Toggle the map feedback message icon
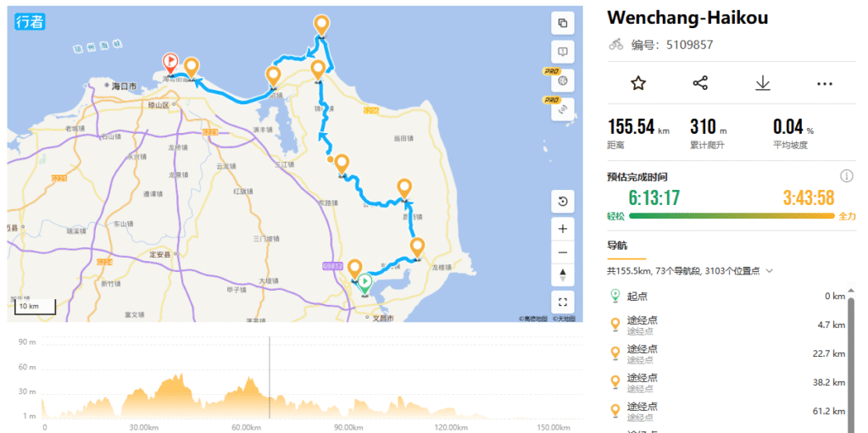 (x=563, y=52)
